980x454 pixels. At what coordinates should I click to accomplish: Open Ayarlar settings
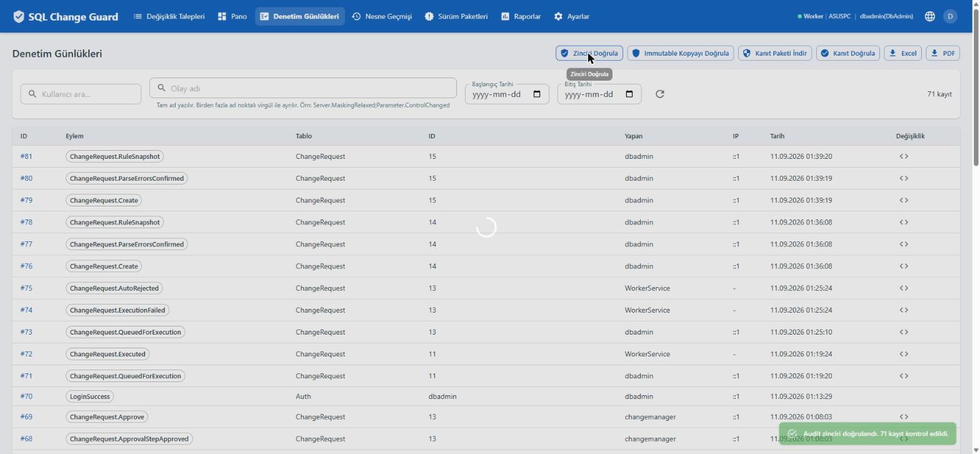571,17
